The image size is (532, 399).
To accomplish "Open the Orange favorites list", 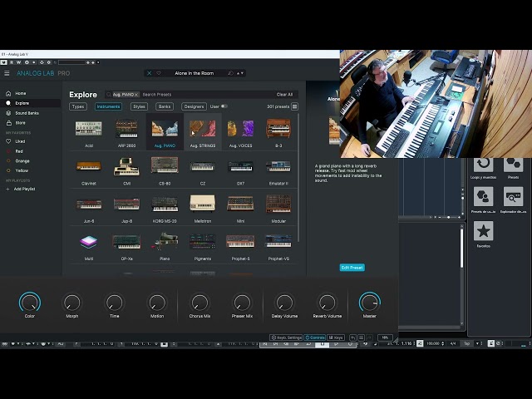I will 22,160.
